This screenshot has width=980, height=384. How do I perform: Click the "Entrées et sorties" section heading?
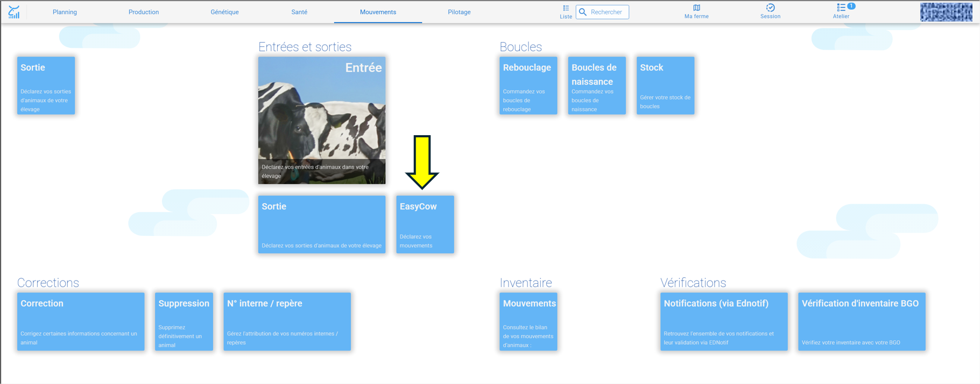tap(305, 47)
